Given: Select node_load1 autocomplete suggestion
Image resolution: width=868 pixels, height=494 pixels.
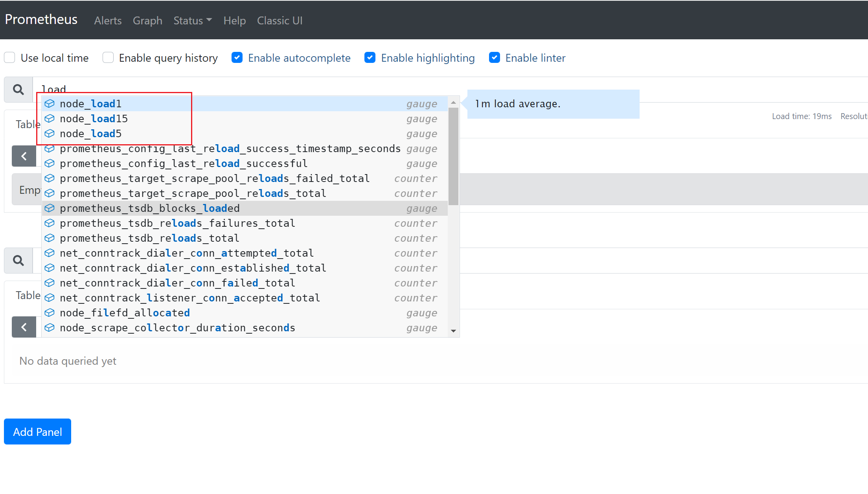Looking at the screenshot, I should [245, 104].
